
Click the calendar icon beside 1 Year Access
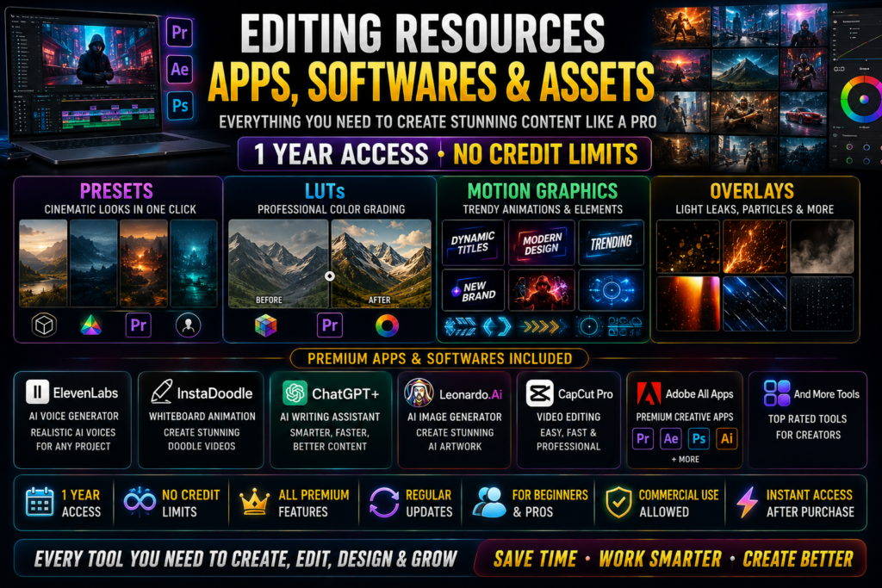click(40, 502)
